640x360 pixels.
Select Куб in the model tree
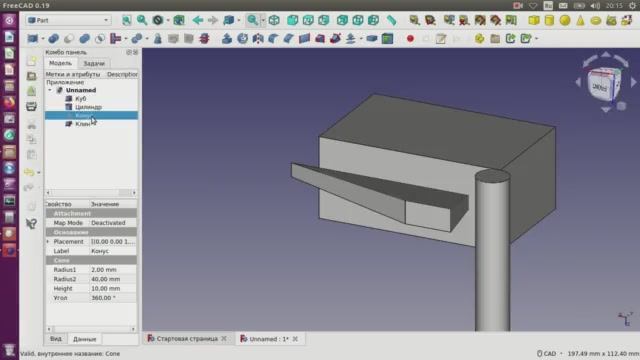80,99
